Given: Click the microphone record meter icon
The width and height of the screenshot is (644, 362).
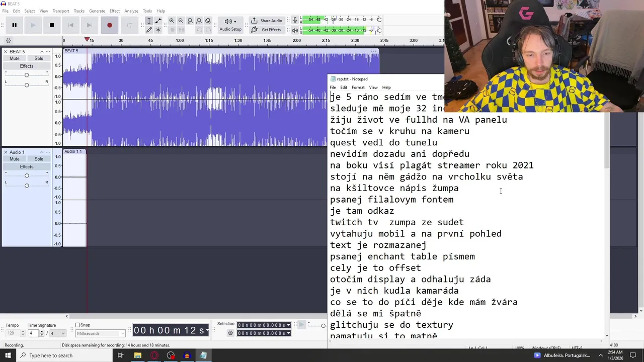Looking at the screenshot, I should [x=295, y=20].
